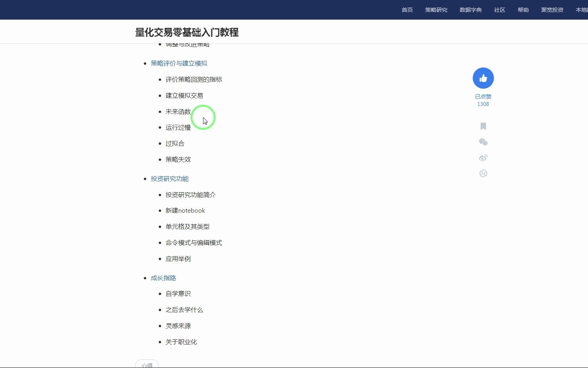Follow the 策略评价与建立模拟 section link
This screenshot has height=368, width=588.
coord(179,63)
